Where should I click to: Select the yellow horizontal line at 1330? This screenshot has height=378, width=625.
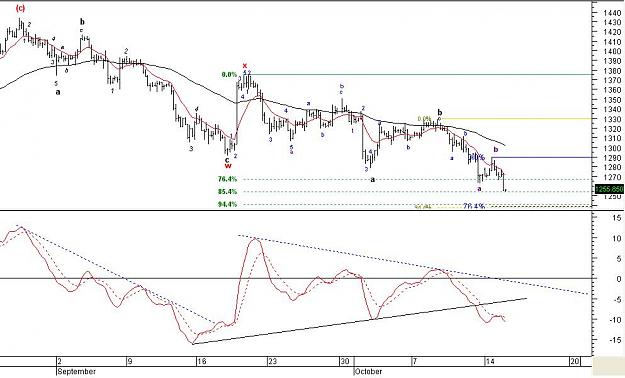[516, 119]
